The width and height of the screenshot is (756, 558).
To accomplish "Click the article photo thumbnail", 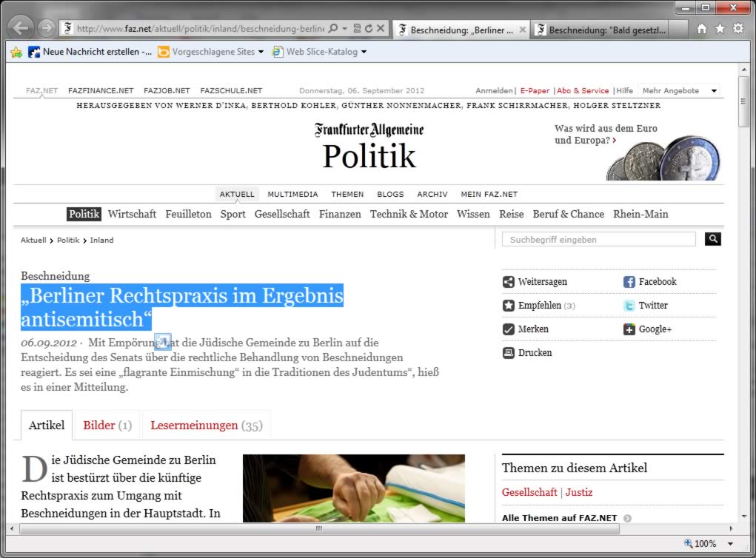I will [x=354, y=488].
